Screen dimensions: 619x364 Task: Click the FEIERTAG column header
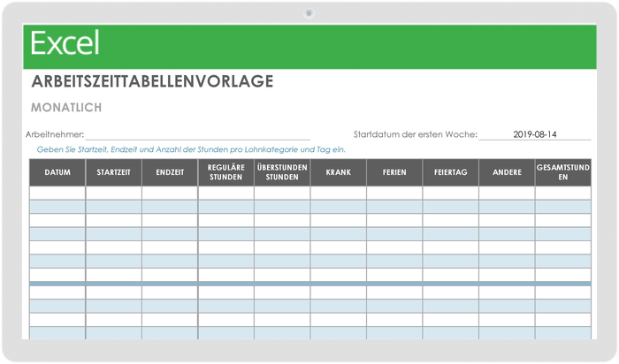450,172
